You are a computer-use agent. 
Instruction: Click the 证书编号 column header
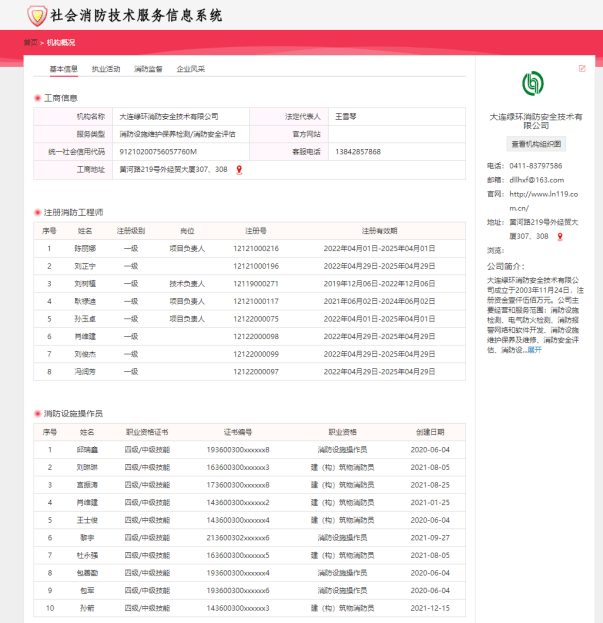(x=238, y=432)
